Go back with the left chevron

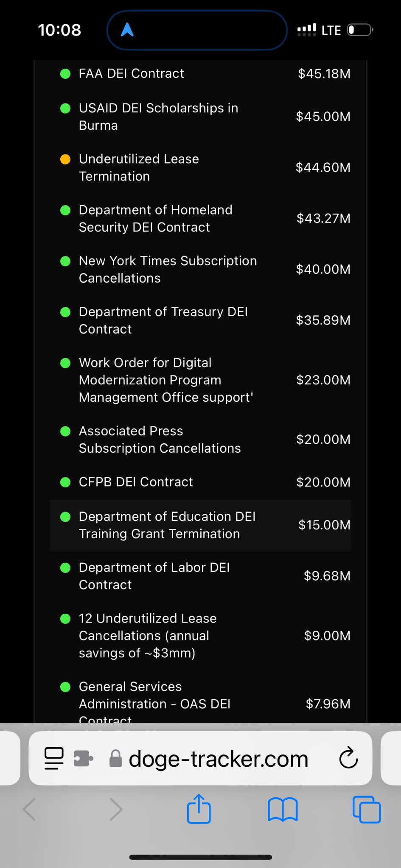pyautogui.click(x=29, y=810)
